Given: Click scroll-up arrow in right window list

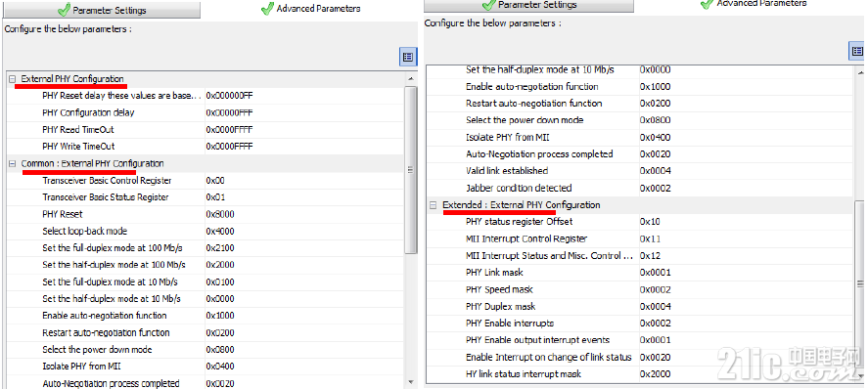Looking at the screenshot, I should 860,72.
